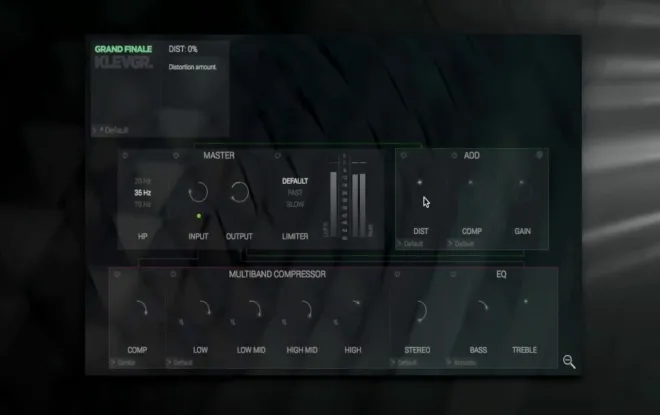Toggle the power icon left of ADD title
This screenshot has width=660, height=415.
tap(454, 155)
